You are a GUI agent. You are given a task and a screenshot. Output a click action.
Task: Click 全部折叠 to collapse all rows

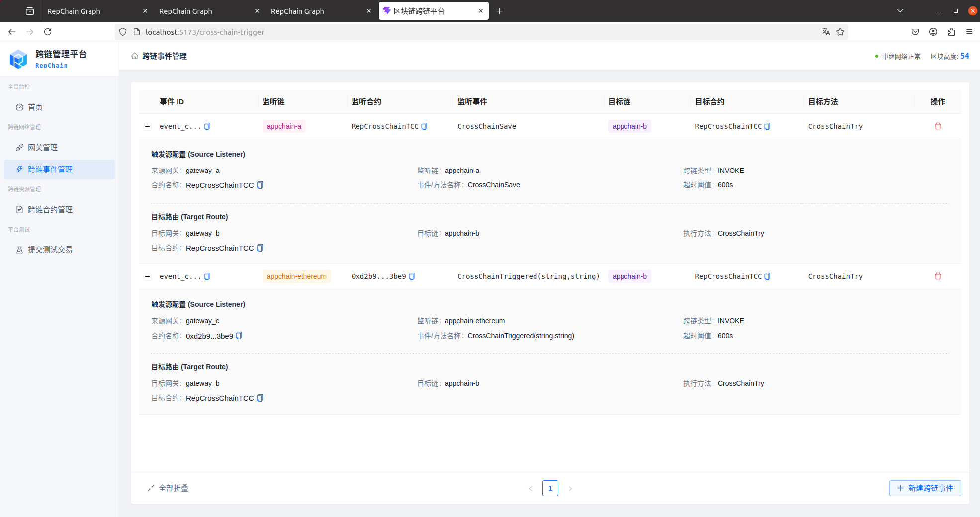click(168, 488)
